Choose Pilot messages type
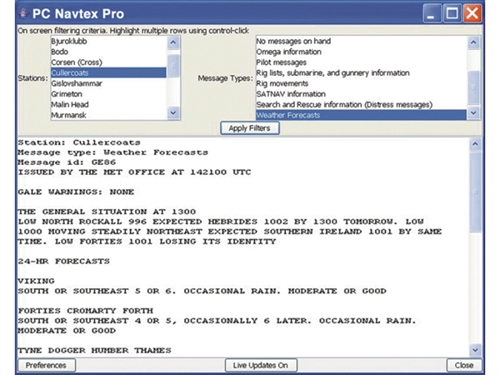The width and height of the screenshot is (500, 375). click(x=361, y=62)
